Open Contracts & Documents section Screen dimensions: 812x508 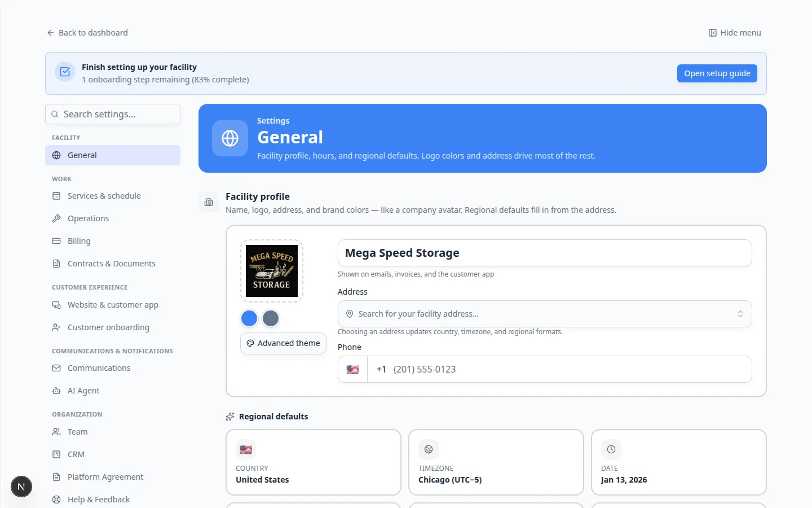pyautogui.click(x=113, y=264)
